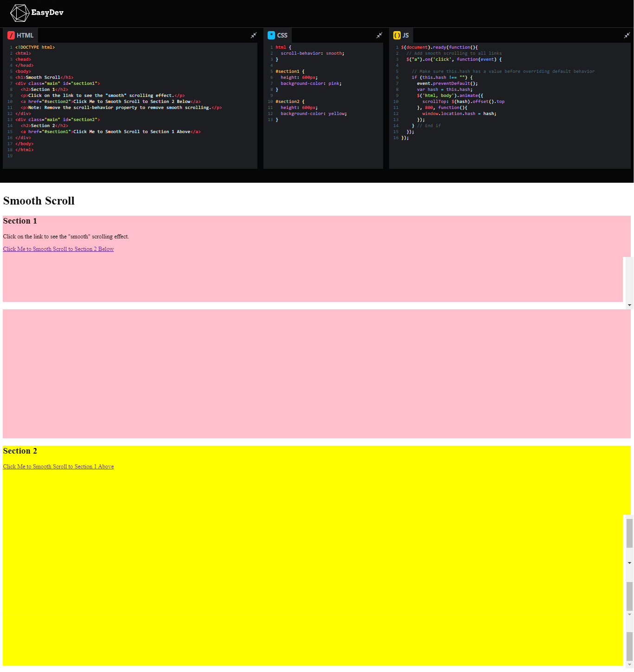Click the 'Smooth Scroll' heading in the preview
The height and width of the screenshot is (672, 634).
point(38,201)
